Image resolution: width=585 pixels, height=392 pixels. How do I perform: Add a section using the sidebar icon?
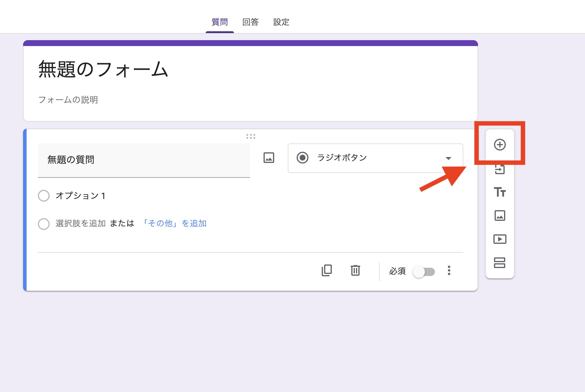coord(500,262)
